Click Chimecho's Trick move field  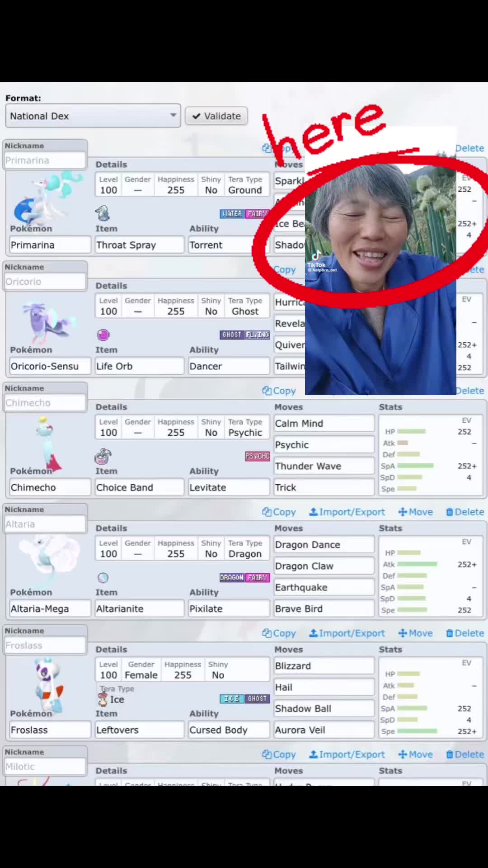point(324,487)
